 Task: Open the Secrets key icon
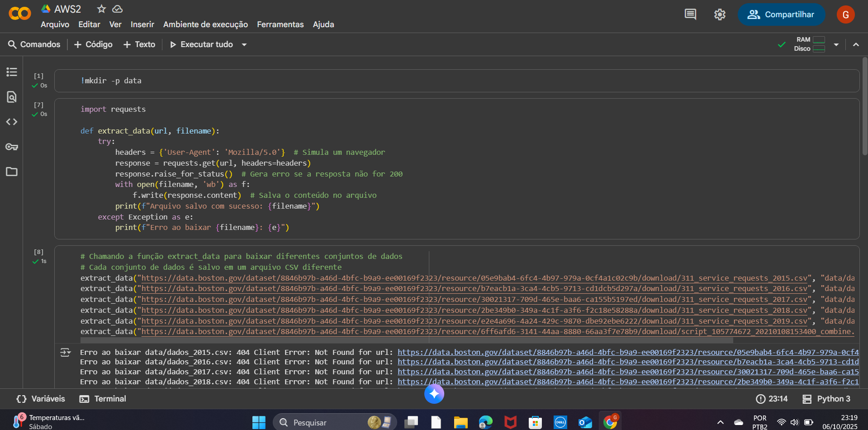tap(12, 147)
